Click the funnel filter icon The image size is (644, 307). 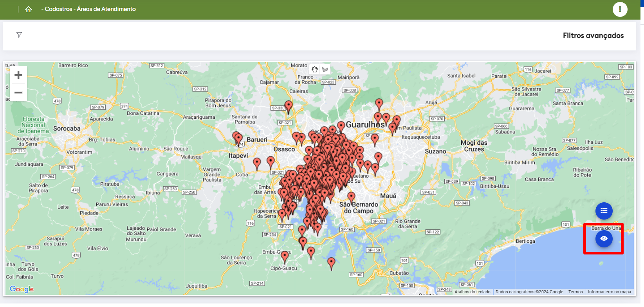[x=19, y=35]
